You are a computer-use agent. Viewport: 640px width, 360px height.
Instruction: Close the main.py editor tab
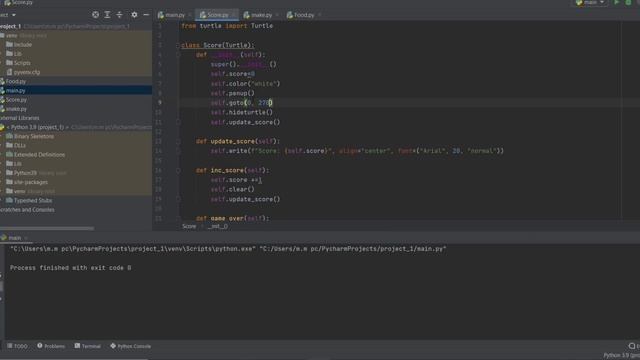tap(190, 15)
